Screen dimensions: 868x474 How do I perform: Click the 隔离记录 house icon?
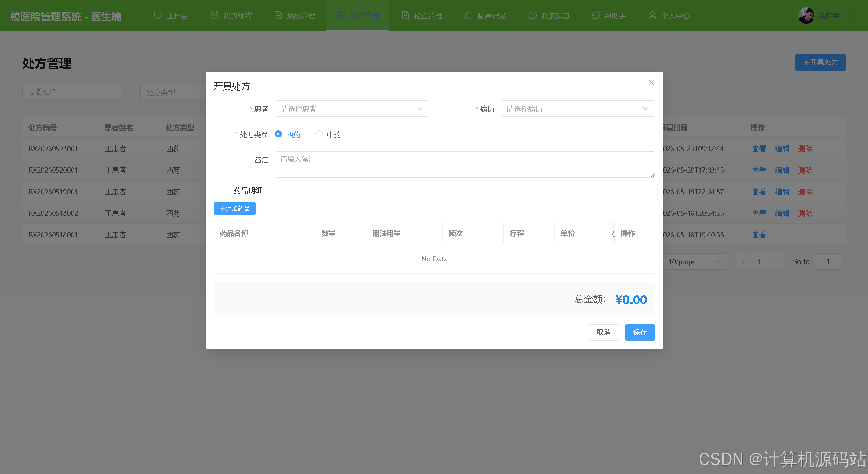point(469,15)
